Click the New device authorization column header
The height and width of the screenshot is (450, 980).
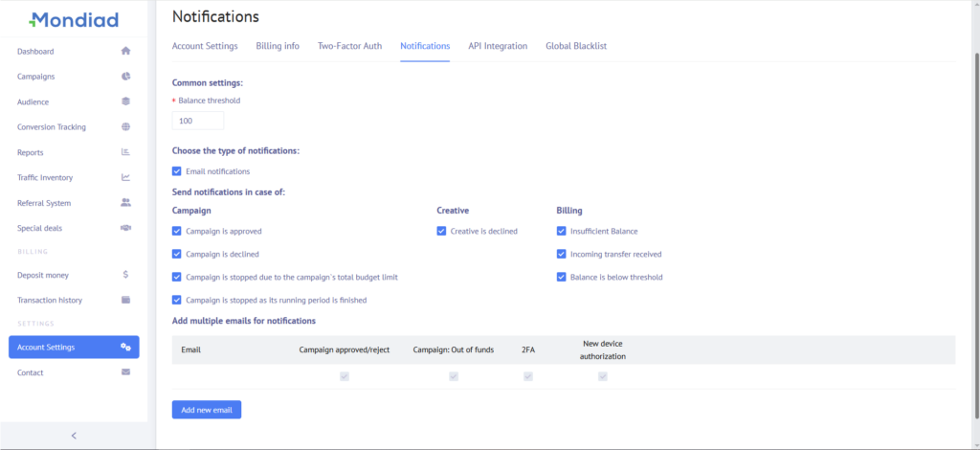pyautogui.click(x=603, y=350)
